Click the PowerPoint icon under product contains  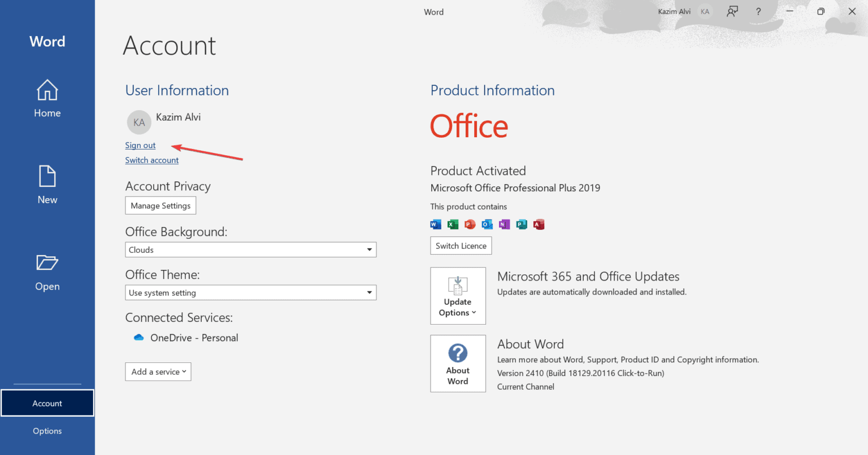click(x=470, y=224)
